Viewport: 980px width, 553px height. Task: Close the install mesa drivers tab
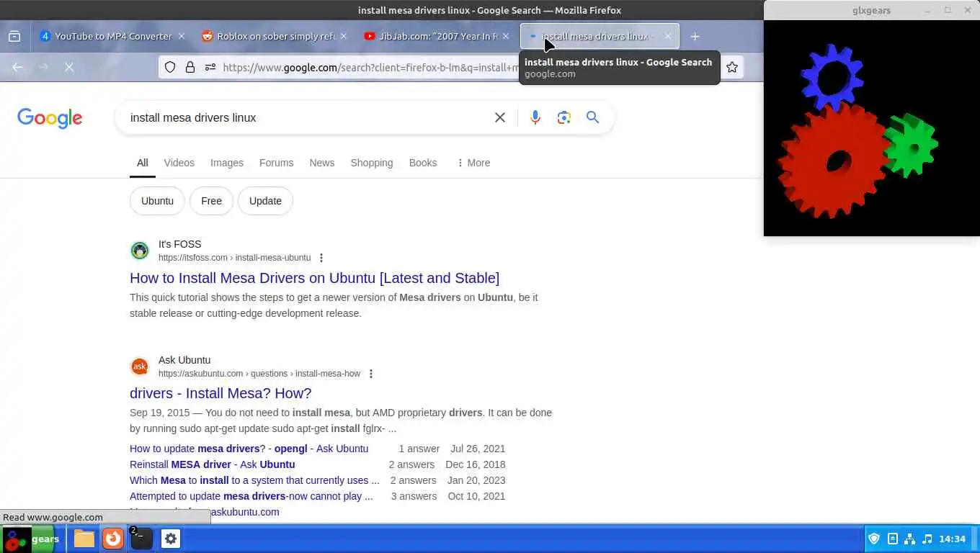(668, 36)
